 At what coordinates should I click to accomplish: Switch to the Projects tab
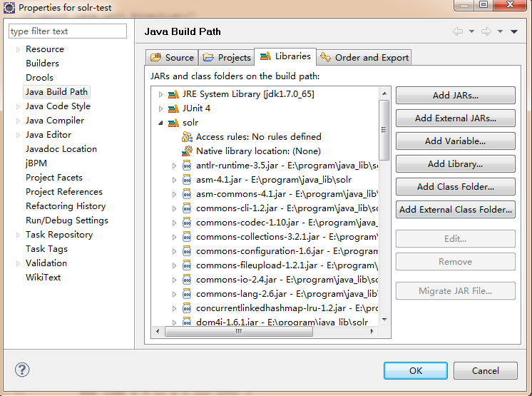[226, 57]
